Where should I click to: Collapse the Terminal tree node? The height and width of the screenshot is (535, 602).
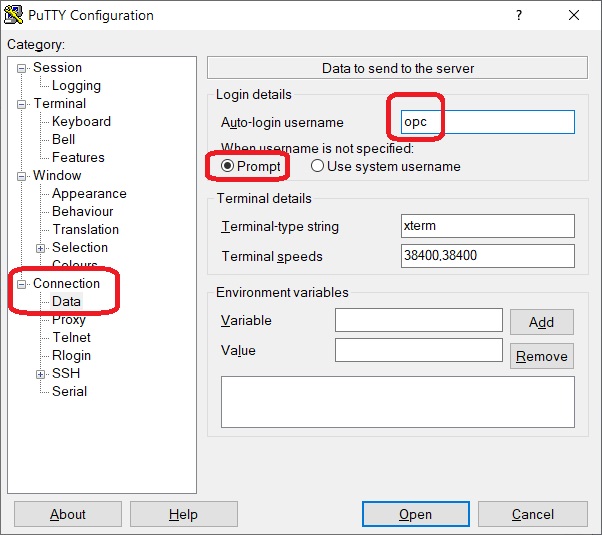(x=22, y=104)
